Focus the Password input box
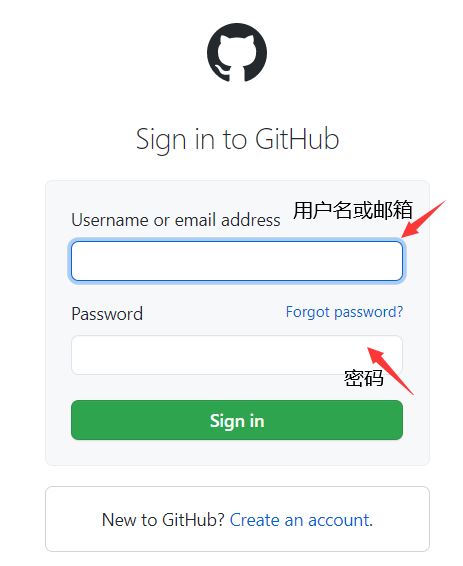 pyautogui.click(x=237, y=355)
